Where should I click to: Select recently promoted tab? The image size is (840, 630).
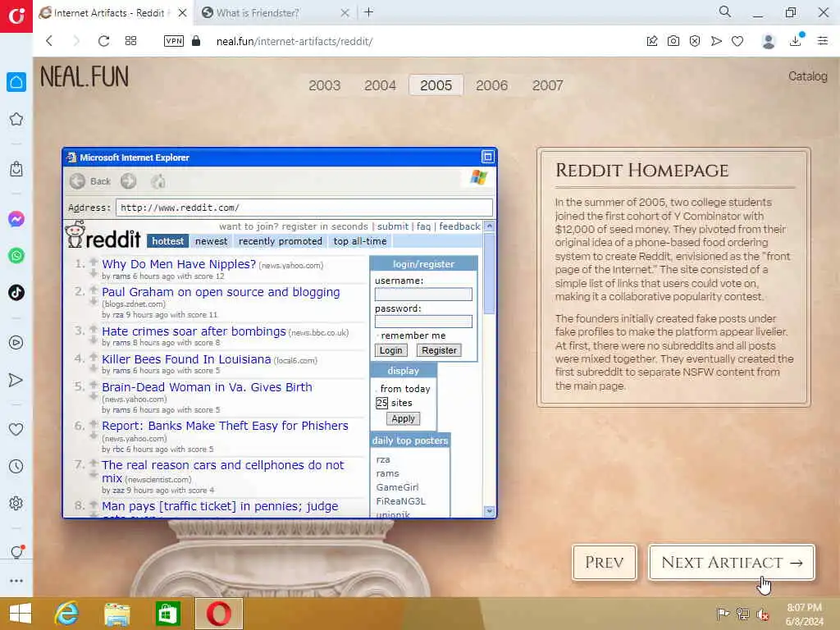(281, 241)
